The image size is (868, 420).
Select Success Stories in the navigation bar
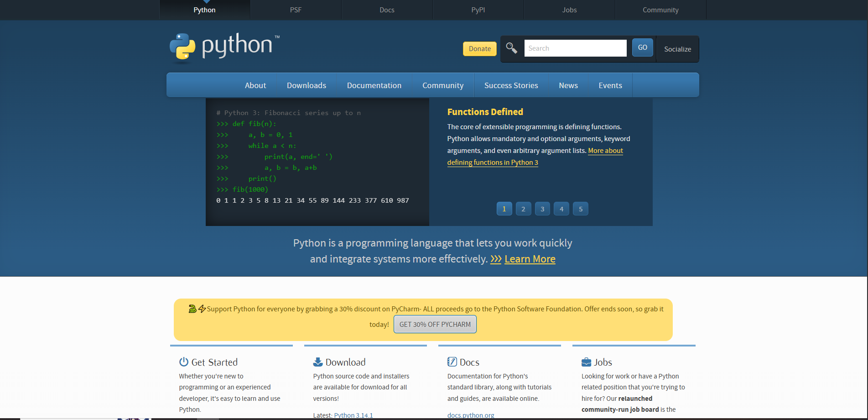tap(511, 85)
